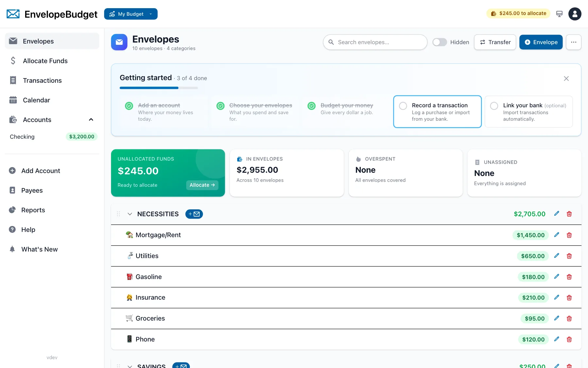Viewport: 588px width, 368px height.
Task: Create a new Envelope button
Action: pyautogui.click(x=541, y=42)
